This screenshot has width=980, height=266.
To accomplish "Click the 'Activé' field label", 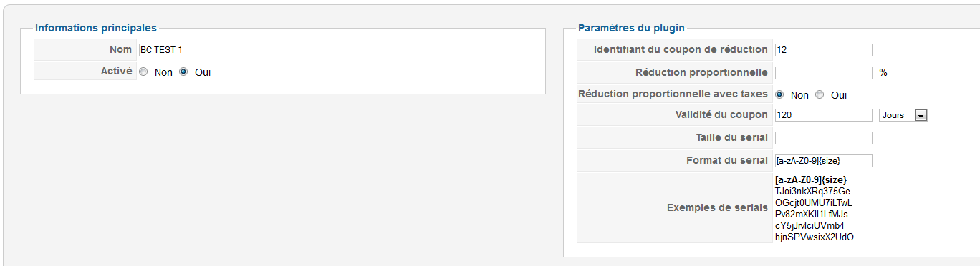I will tap(117, 72).
